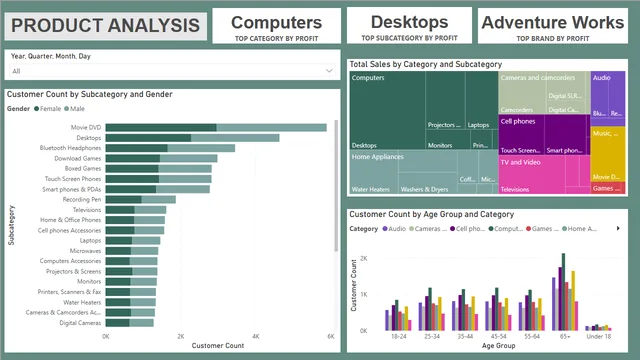This screenshot has width=640, height=360.
Task: Click the Adventure Works top brand card
Action: [553, 26]
